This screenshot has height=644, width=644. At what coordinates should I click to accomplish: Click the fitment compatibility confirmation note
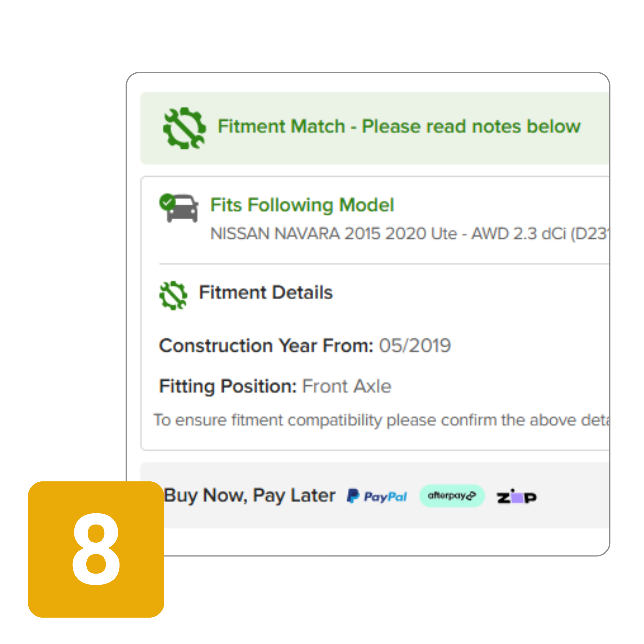click(x=381, y=420)
